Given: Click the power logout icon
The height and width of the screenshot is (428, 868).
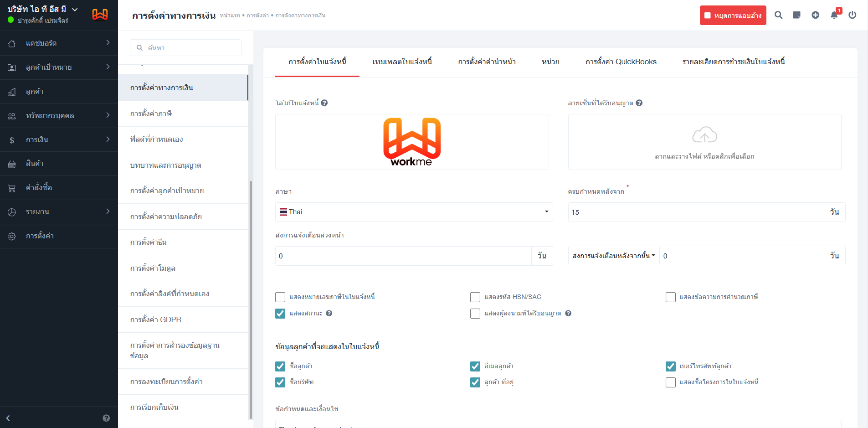Looking at the screenshot, I should 852,15.
